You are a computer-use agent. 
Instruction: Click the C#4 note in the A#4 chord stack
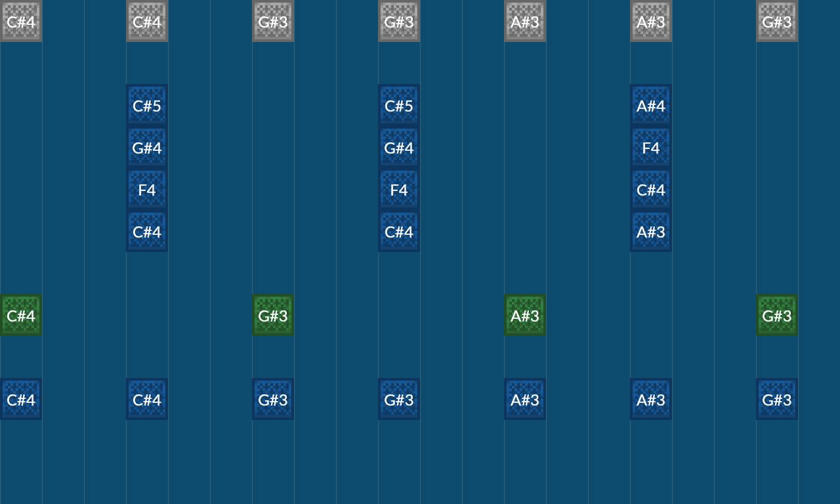[650, 189]
